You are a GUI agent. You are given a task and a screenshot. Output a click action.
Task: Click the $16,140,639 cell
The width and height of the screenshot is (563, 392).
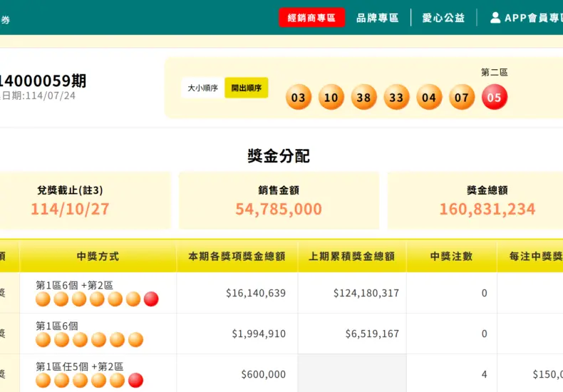(256, 293)
